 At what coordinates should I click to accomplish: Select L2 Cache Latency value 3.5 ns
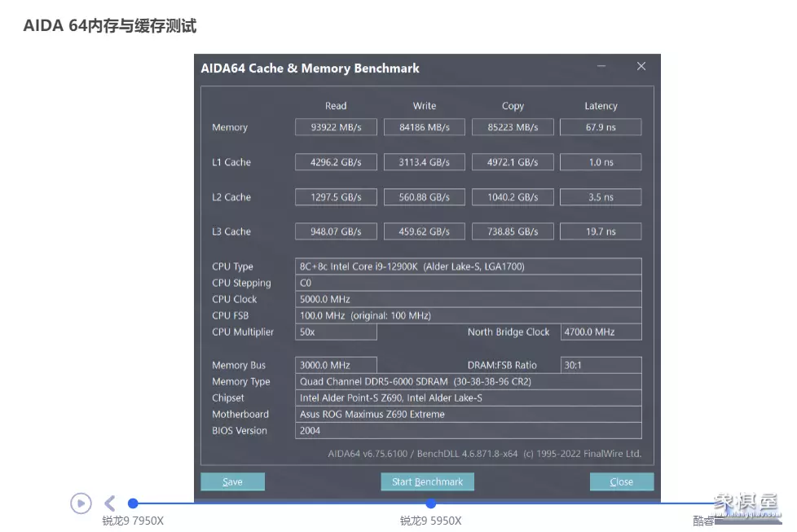[x=601, y=197]
